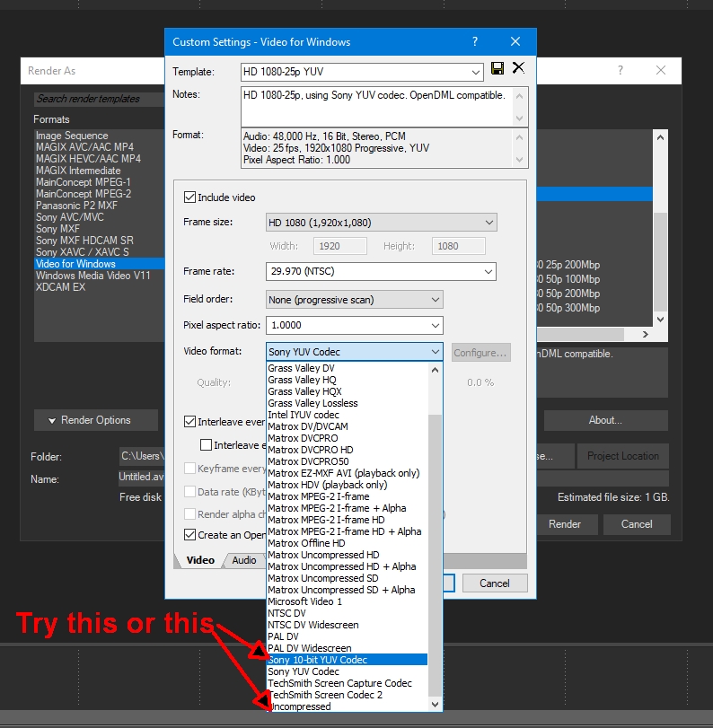Viewport: 713px width, 728px height.
Task: Click the Render Options button
Action: click(95, 420)
